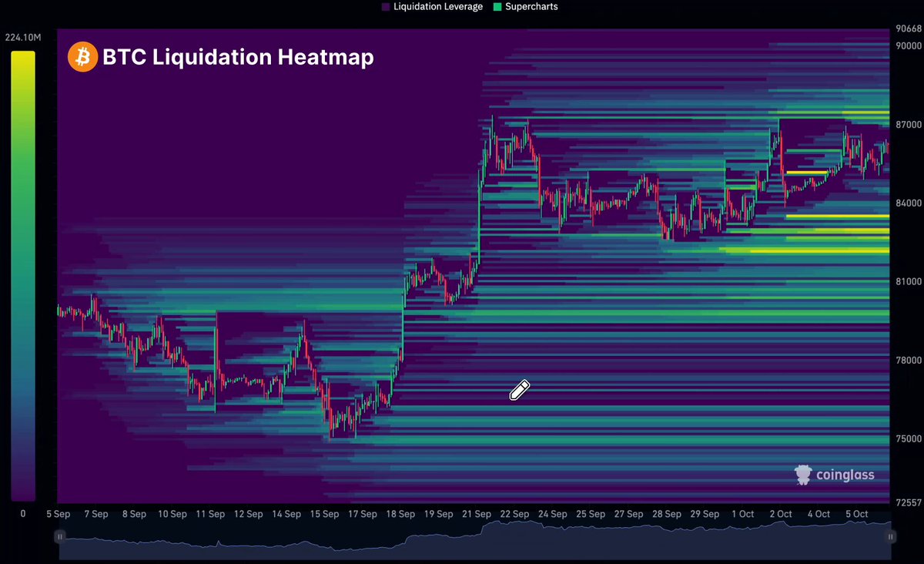
Task: Click the 75000 price axis label
Action: pyautogui.click(x=909, y=439)
